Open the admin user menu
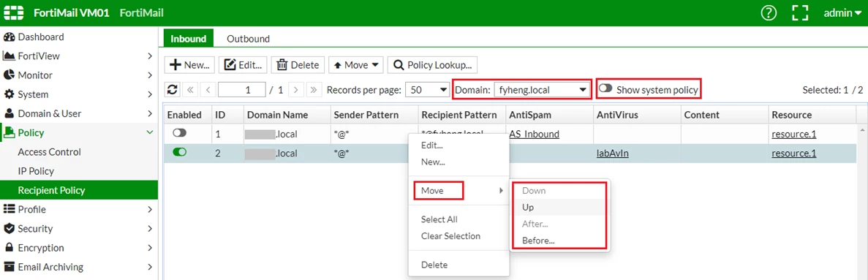 [x=842, y=12]
